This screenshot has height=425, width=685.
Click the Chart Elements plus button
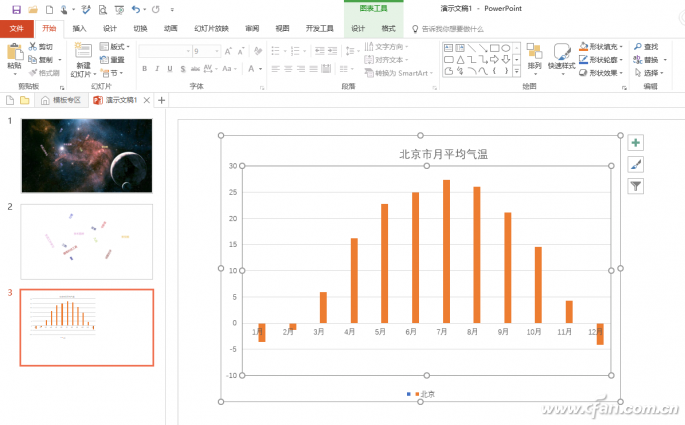(636, 143)
